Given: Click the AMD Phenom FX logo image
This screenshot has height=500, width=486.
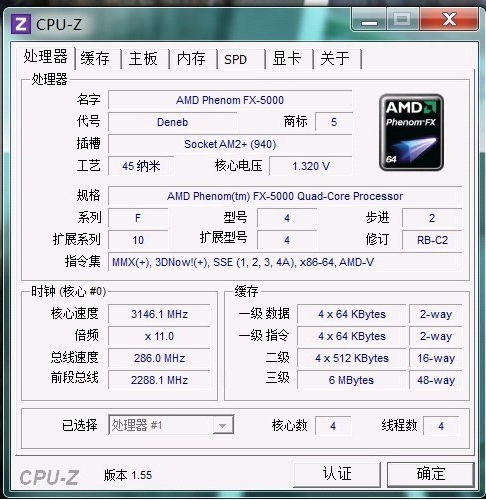Looking at the screenshot, I should [411, 132].
